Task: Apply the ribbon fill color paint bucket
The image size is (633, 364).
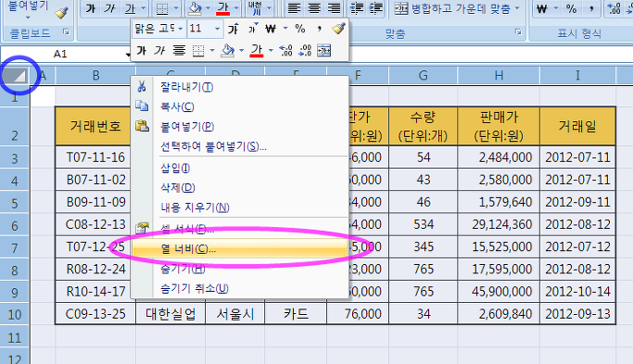Action: [196, 8]
